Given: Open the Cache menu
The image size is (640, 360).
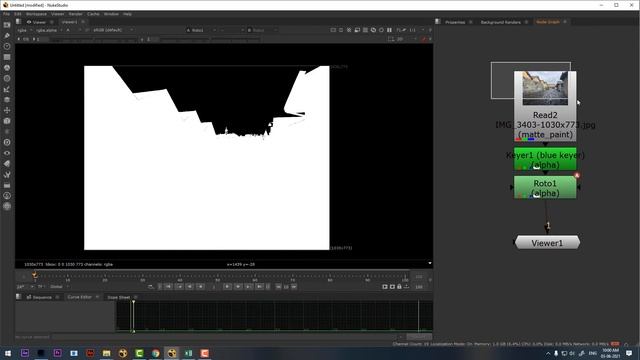Looking at the screenshot, I should (x=93, y=14).
